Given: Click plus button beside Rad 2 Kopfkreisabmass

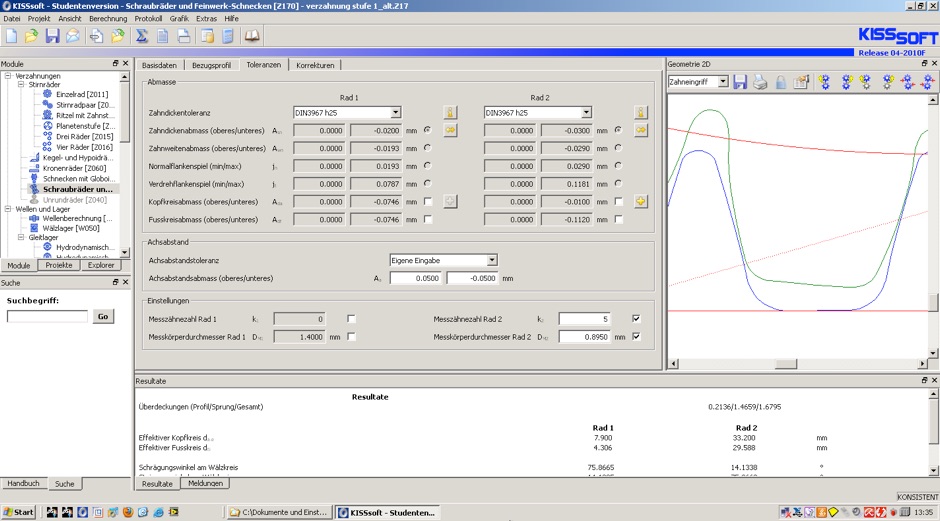Looking at the screenshot, I should point(640,201).
